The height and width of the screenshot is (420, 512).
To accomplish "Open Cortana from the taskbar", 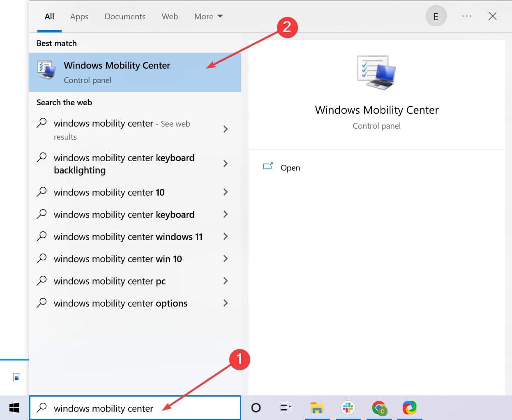I will tap(256, 408).
